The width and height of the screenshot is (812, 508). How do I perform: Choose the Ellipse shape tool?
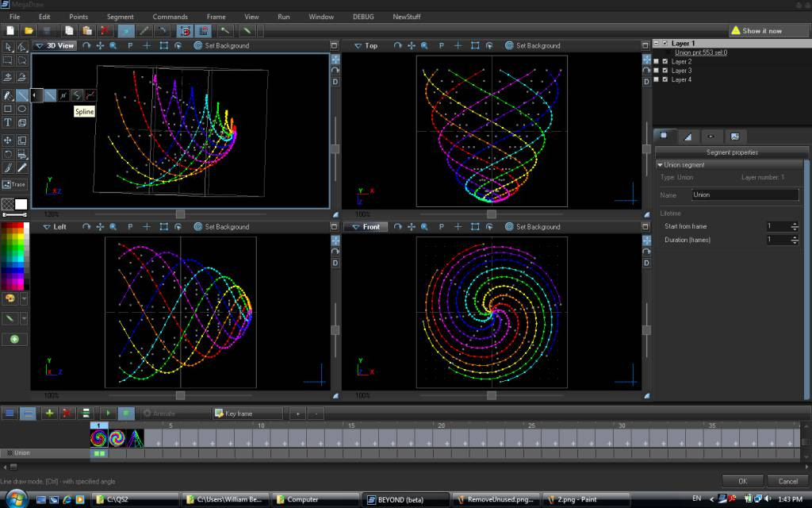[22, 109]
